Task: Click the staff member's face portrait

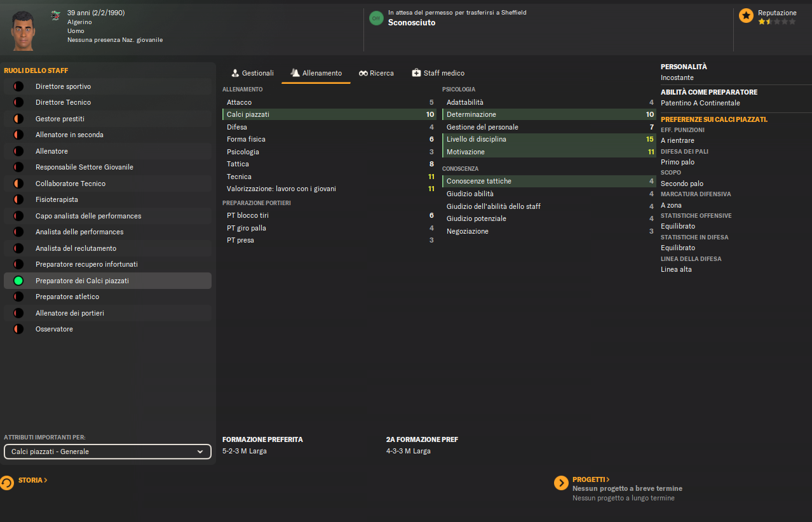Action: click(24, 30)
